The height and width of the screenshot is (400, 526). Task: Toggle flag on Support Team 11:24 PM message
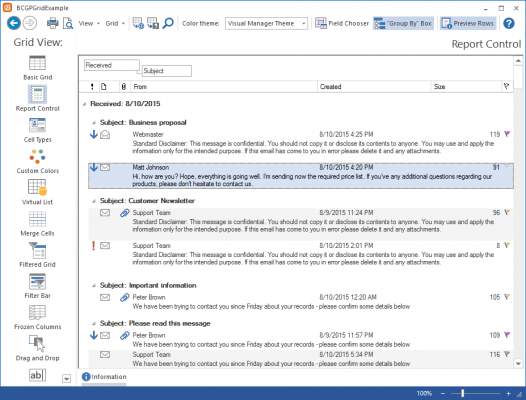coord(507,212)
